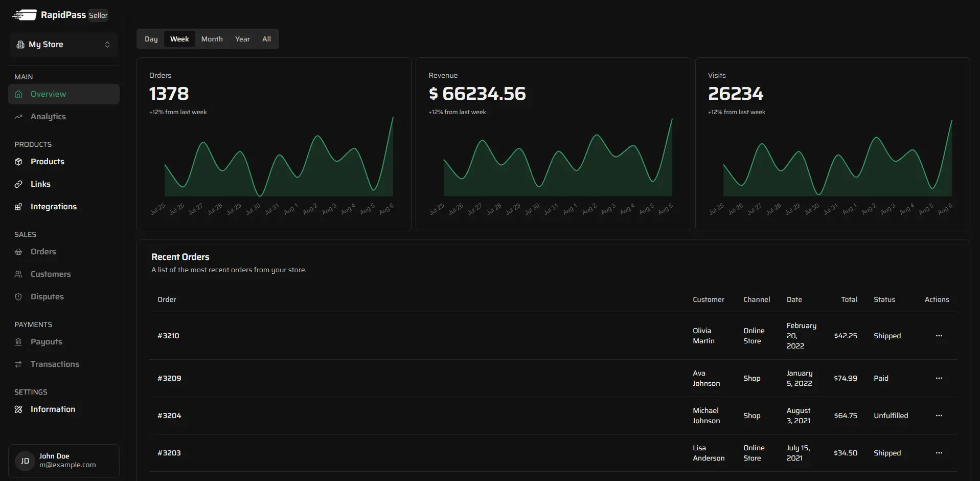Screen dimensions: 980x481
Task: Switch to the Month tab
Action: (x=212, y=39)
